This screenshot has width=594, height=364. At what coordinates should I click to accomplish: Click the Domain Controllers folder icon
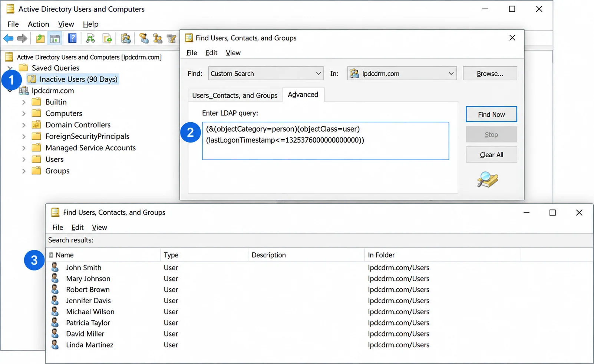coord(36,125)
